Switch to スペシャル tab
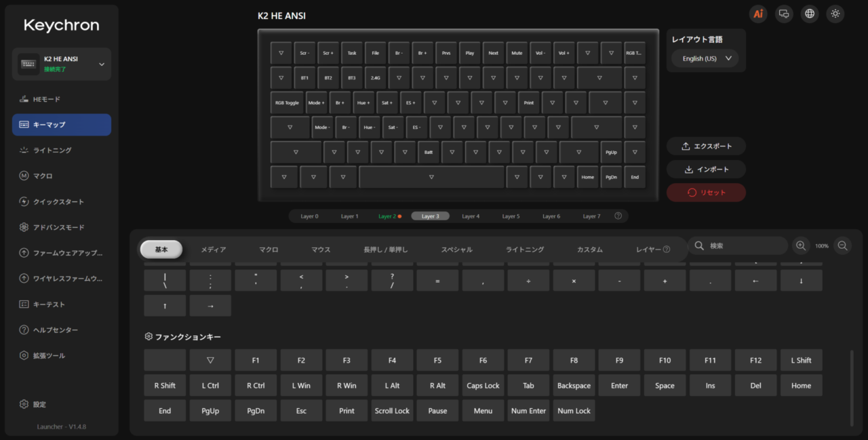868x440 pixels. [x=457, y=249]
